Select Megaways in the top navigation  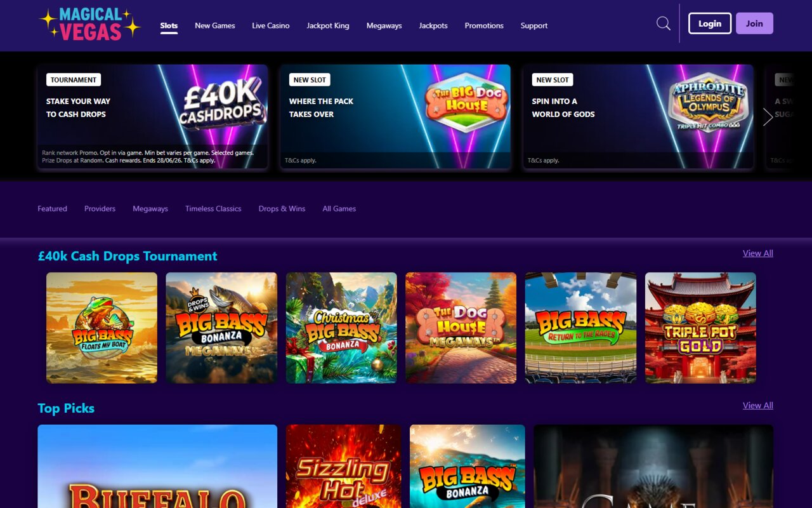384,26
